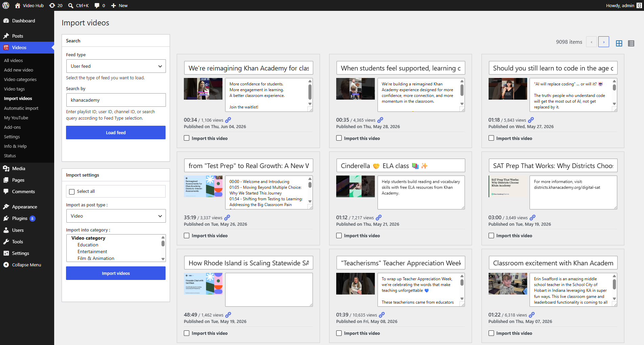
Task: Open the Ctrl+K search command palette
Action: tap(79, 5)
